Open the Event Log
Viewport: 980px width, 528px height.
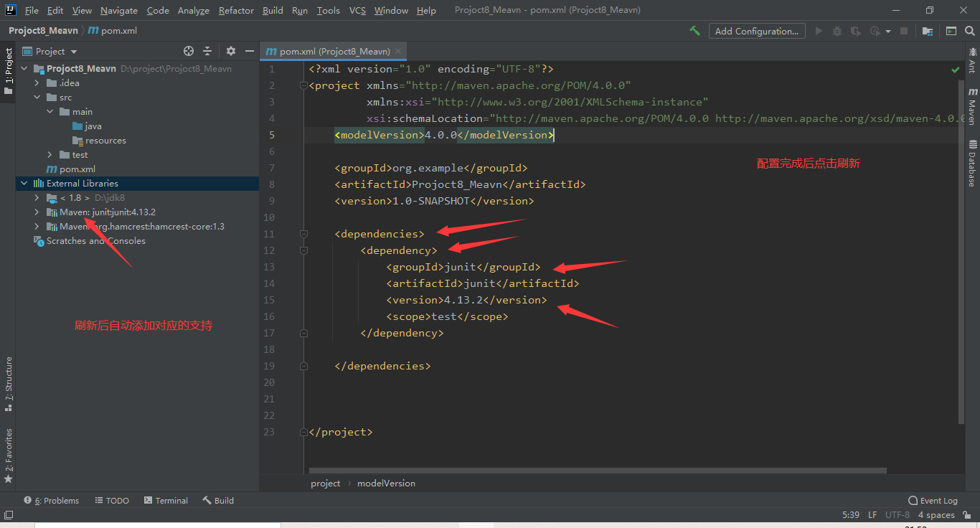933,501
